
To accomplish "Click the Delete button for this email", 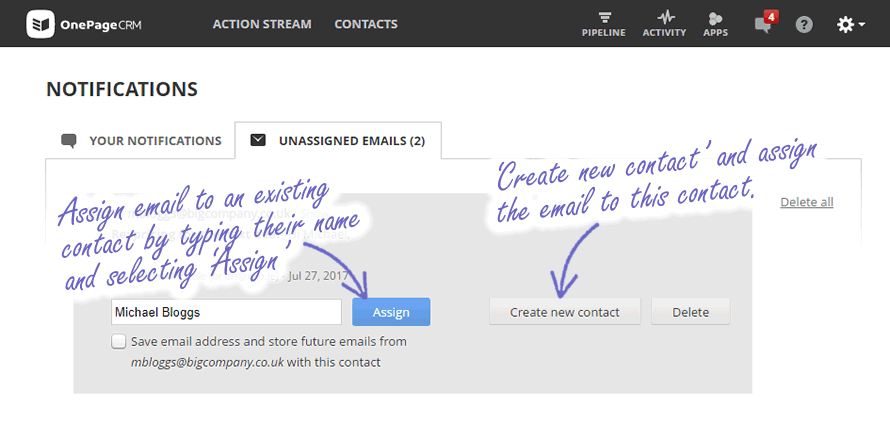I will (x=690, y=312).
